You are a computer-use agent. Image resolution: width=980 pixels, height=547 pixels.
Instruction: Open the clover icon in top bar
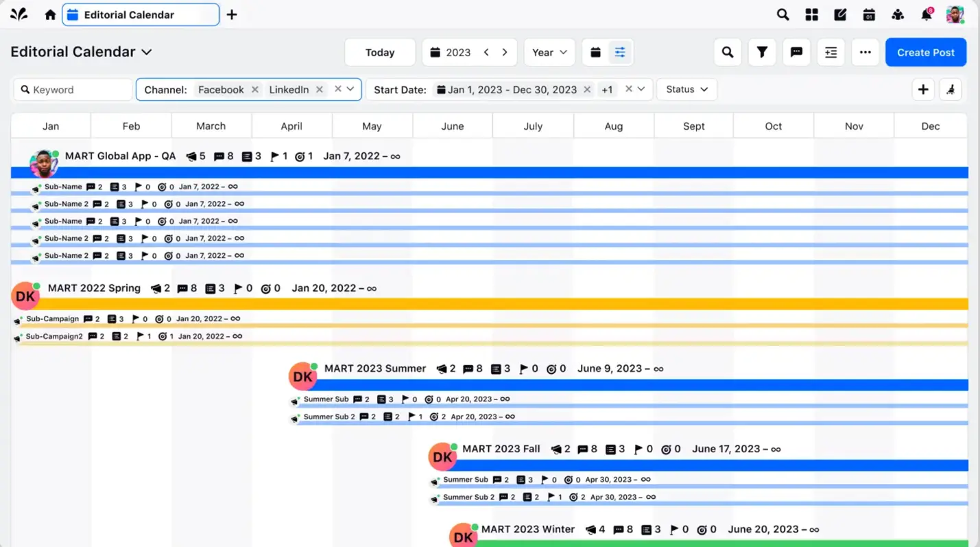pos(898,14)
